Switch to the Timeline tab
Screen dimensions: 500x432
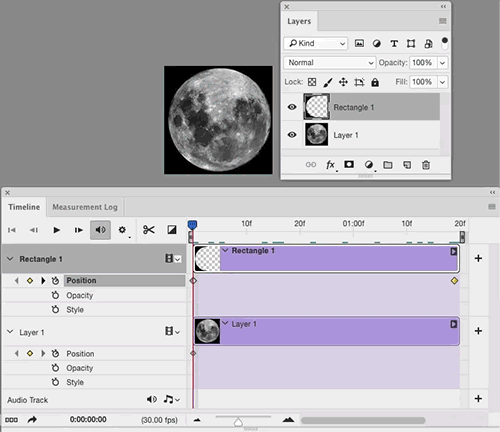pos(24,207)
